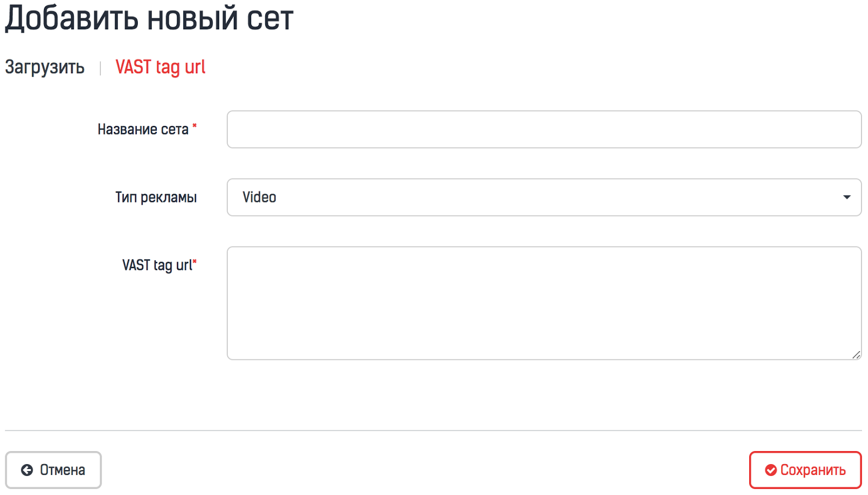Screen dimensions: 868x495
Task: Click the checkmark icon in Сохранить
Action: tap(770, 470)
